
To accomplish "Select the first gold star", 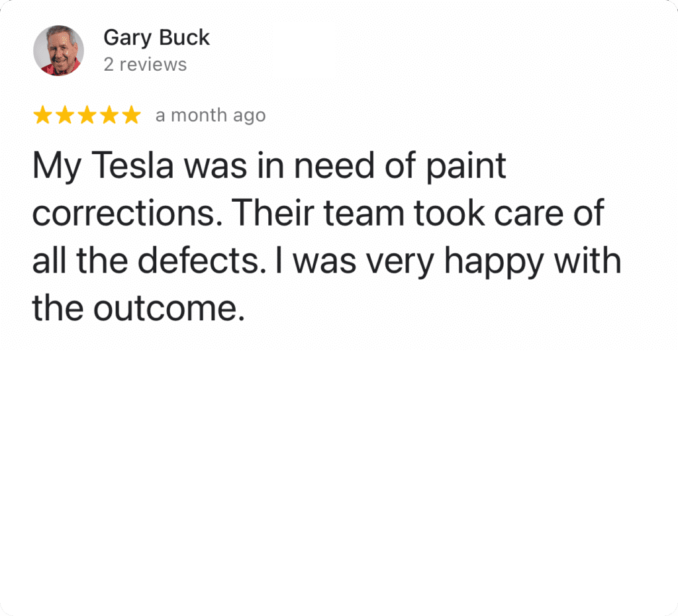I will click(43, 115).
